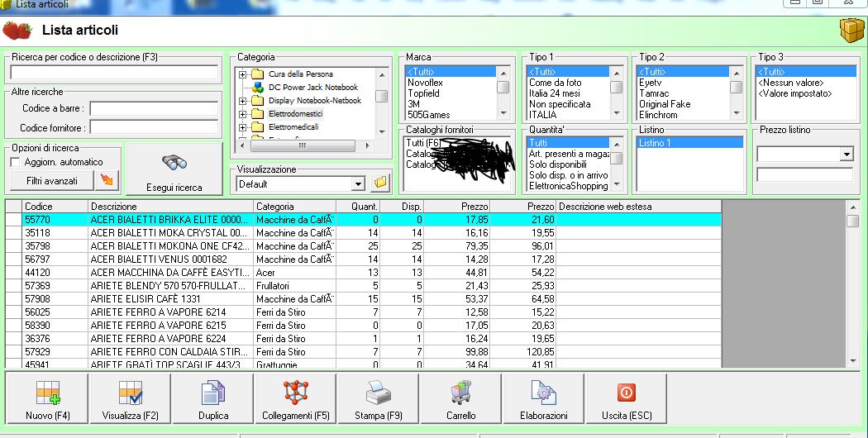The image size is (868, 438).
Task: Click Filtri avanzati button
Action: (x=52, y=180)
